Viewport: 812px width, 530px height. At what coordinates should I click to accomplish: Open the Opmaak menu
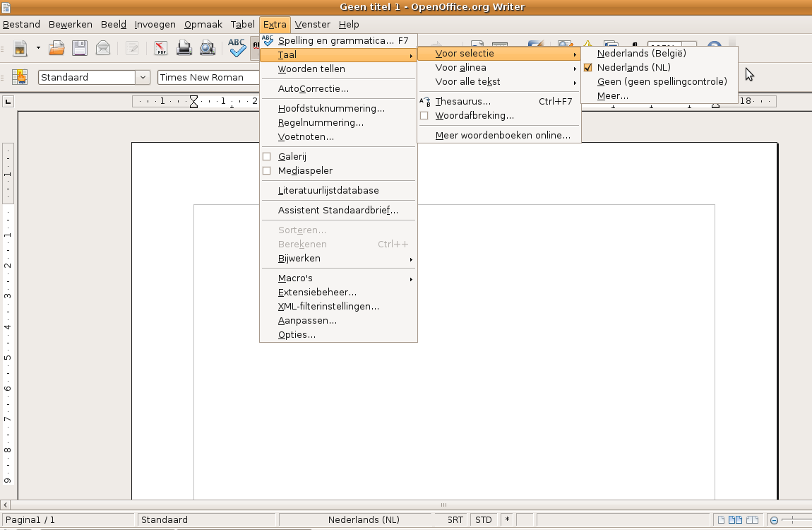[x=203, y=24]
